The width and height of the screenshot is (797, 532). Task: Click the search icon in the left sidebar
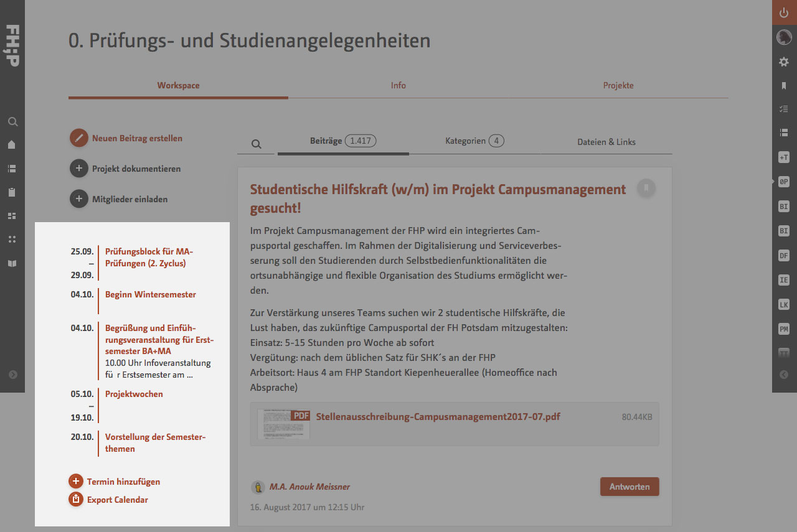[x=12, y=122]
